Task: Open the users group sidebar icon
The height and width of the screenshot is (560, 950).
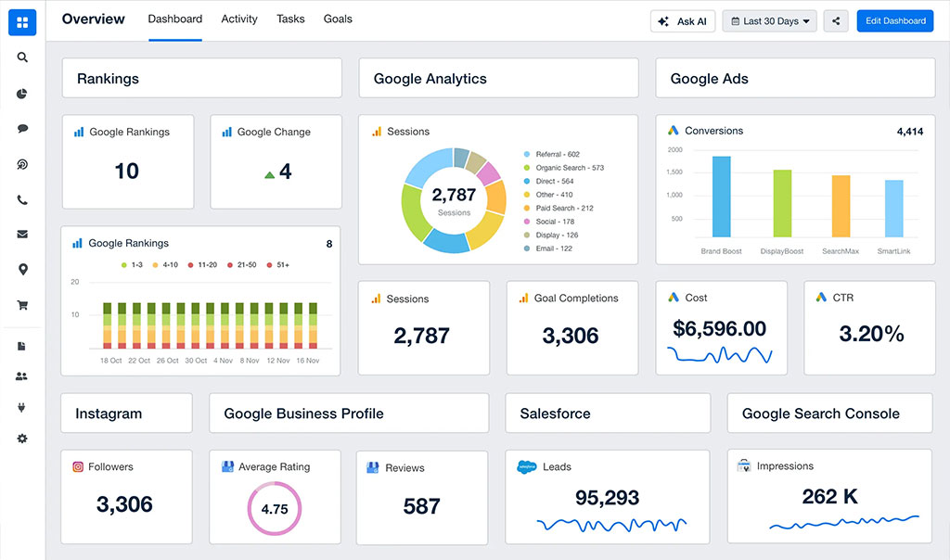Action: pos(22,376)
